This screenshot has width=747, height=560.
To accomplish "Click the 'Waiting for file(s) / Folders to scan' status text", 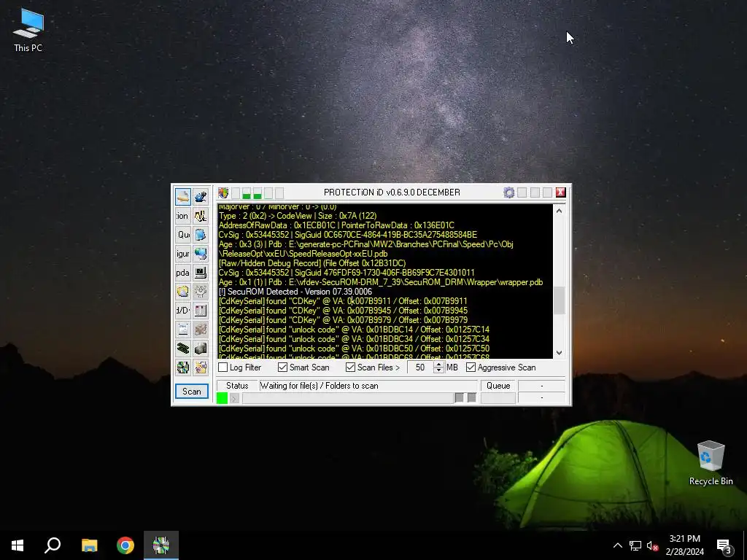I will (320, 386).
